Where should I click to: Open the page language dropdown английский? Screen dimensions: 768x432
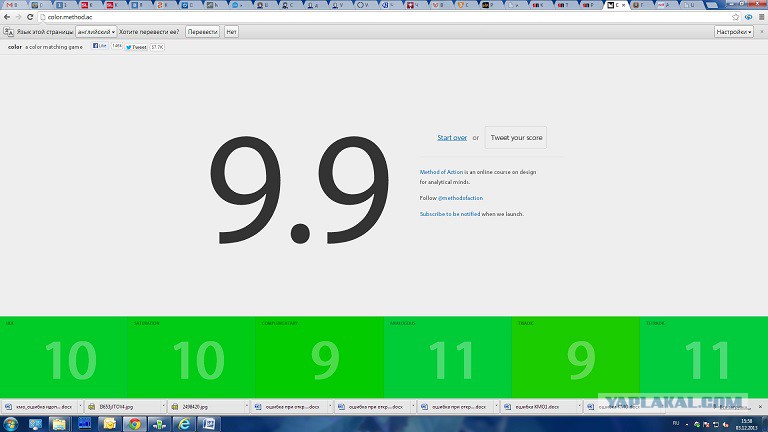[x=96, y=32]
